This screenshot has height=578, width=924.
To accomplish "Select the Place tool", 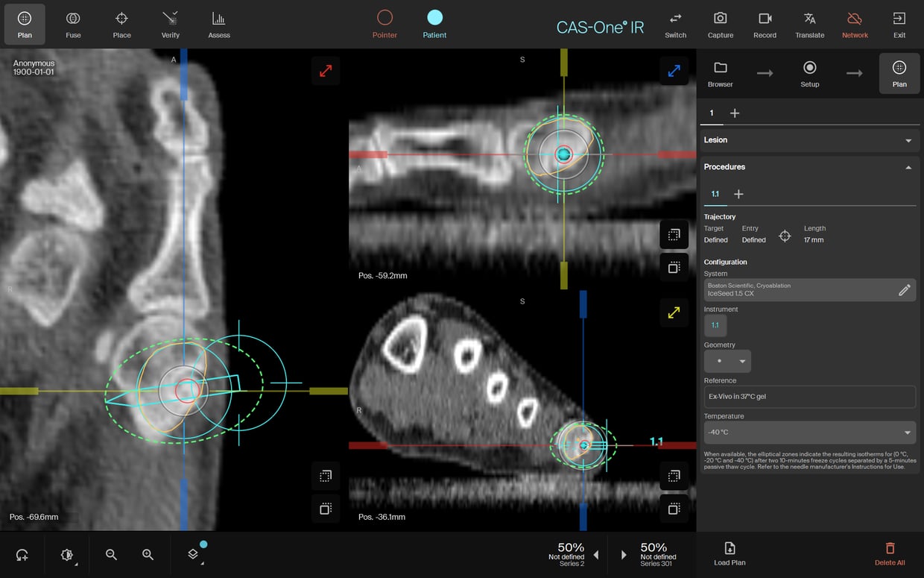I will point(121,24).
